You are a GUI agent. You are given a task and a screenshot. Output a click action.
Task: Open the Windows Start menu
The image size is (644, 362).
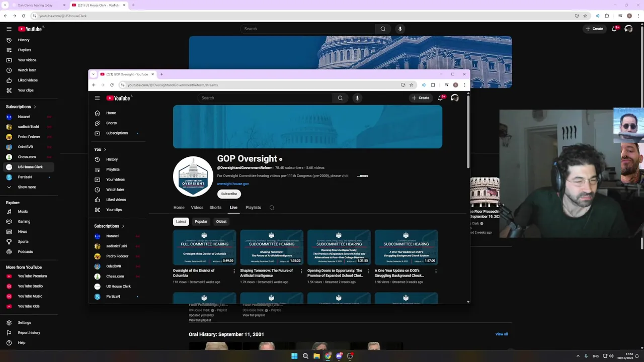point(294,356)
